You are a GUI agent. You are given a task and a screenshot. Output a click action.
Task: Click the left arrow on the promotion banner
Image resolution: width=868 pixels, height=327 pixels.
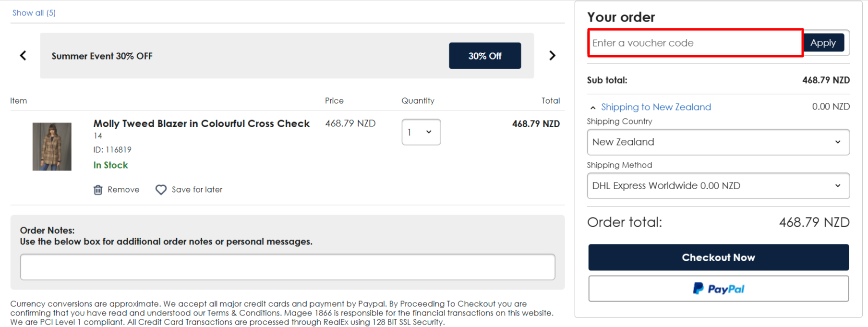click(x=23, y=55)
